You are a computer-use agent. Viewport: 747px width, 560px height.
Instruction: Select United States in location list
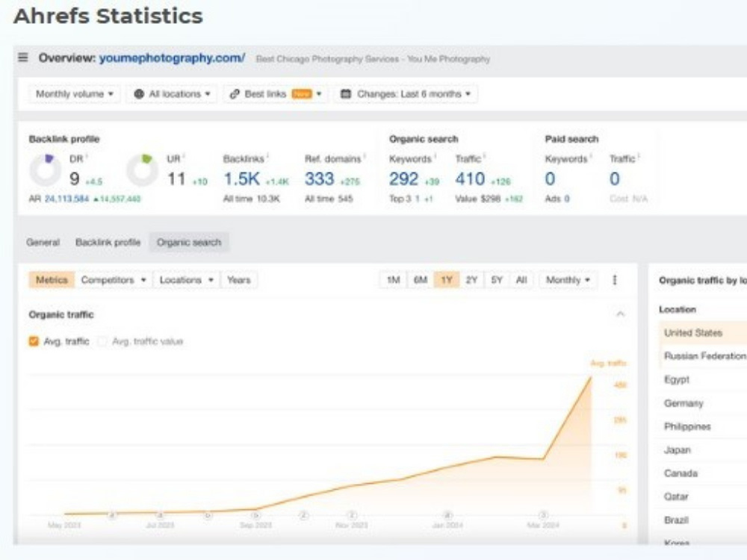pos(703,333)
